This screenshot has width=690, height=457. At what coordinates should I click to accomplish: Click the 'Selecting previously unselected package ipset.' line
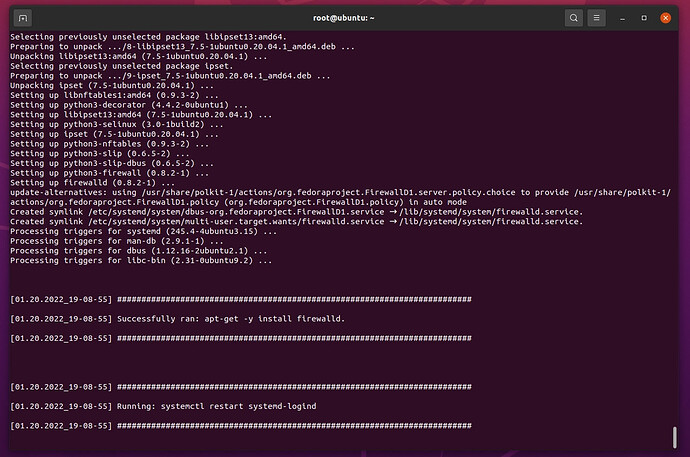point(121,66)
